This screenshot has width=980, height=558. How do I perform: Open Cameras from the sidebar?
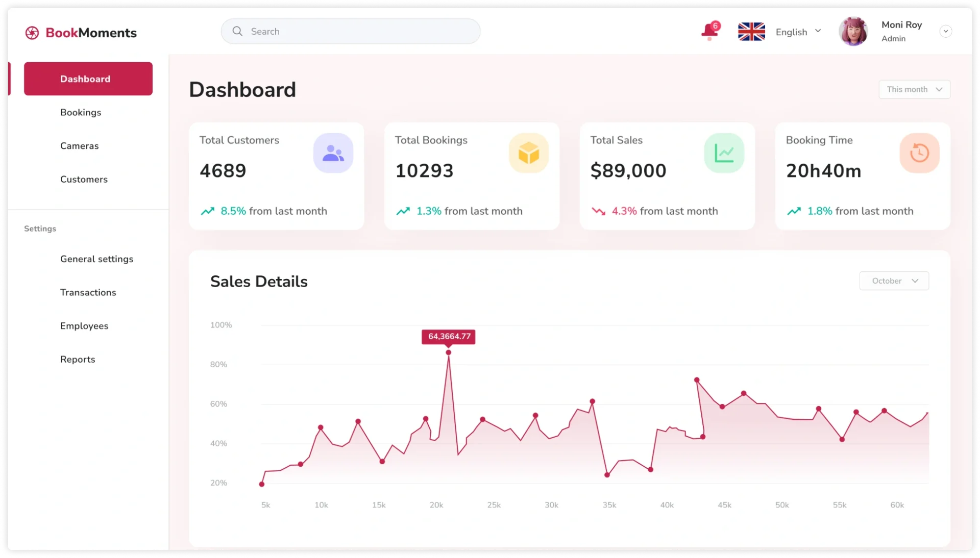(80, 146)
